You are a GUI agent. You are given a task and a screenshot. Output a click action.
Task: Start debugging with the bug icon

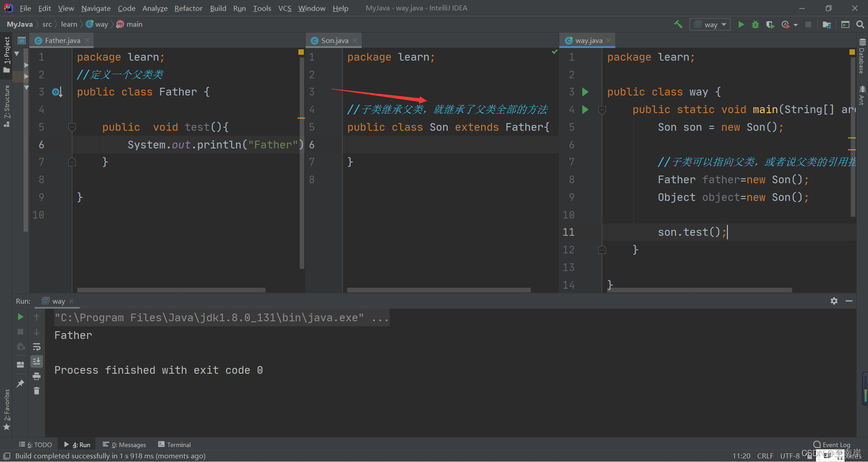[755, 24]
